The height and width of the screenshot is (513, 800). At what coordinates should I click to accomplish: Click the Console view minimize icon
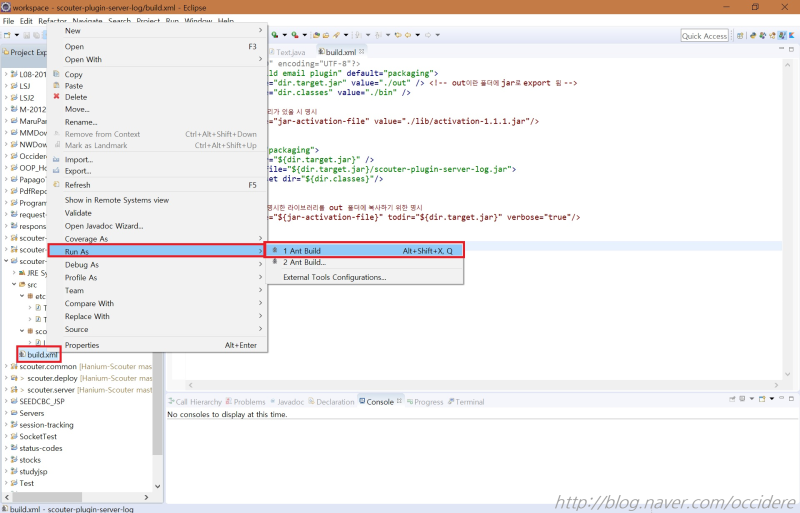click(x=782, y=398)
